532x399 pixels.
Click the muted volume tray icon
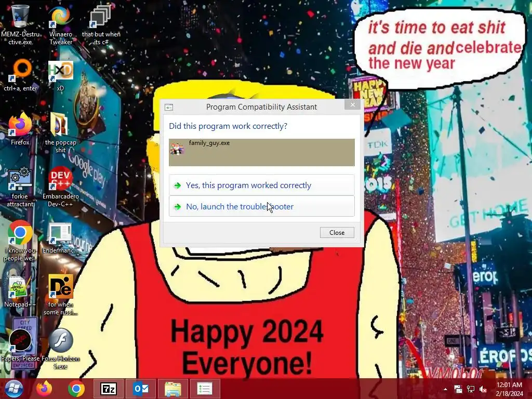(483, 389)
